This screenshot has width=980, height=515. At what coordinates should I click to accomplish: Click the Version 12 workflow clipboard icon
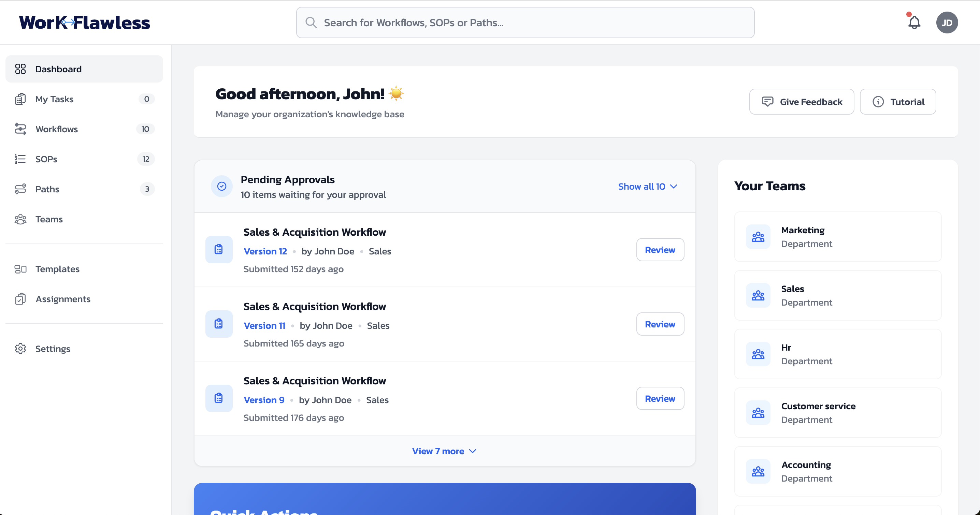tap(219, 250)
